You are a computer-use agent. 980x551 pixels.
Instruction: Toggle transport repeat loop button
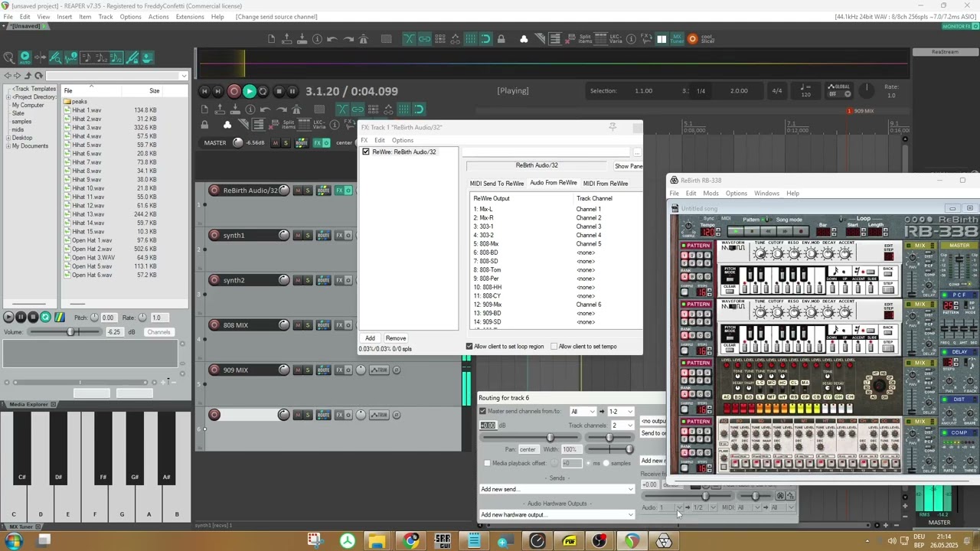pos(263,91)
